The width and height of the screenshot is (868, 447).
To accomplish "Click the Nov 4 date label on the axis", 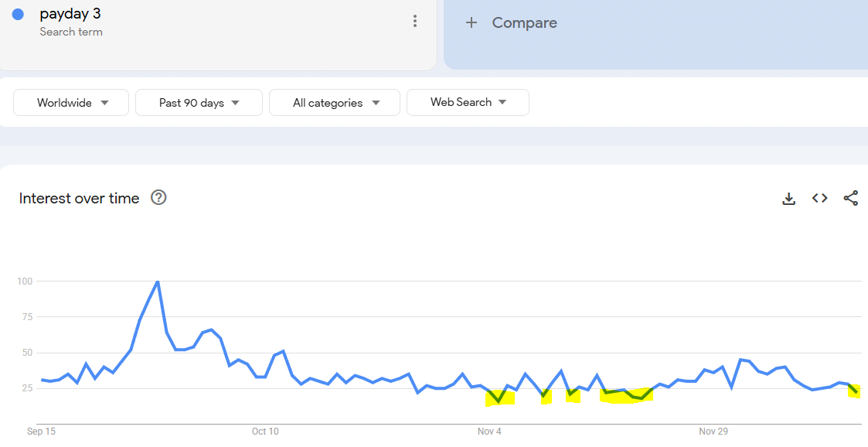I will tap(489, 431).
